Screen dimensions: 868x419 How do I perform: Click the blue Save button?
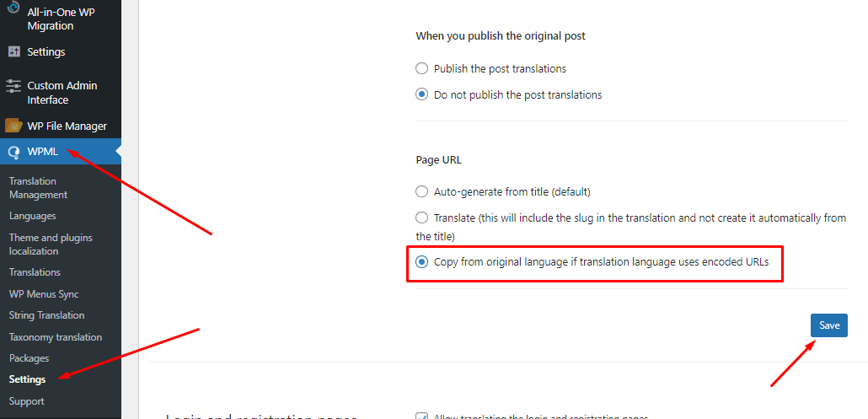(828, 325)
